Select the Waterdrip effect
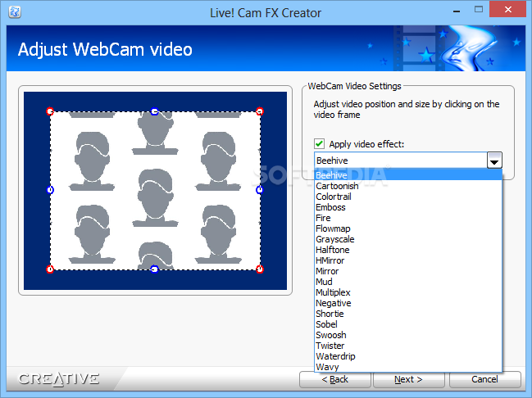Screen dimensions: 532x398 [x=408, y=356]
